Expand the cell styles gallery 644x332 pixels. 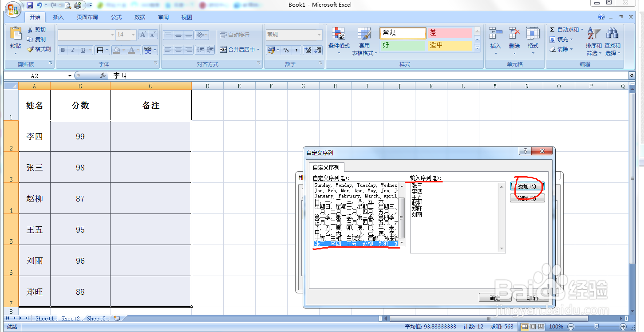point(477,48)
